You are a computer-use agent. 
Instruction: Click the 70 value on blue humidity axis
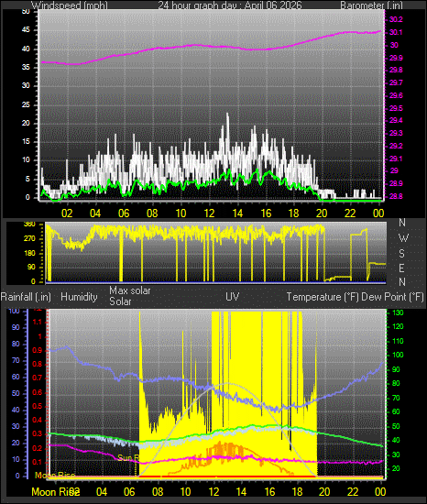tap(16, 361)
